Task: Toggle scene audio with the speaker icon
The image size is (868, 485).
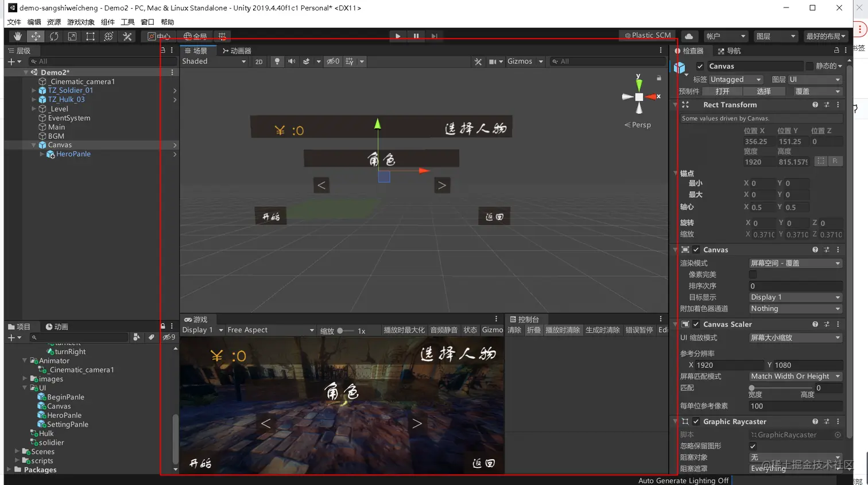Action: [x=292, y=61]
